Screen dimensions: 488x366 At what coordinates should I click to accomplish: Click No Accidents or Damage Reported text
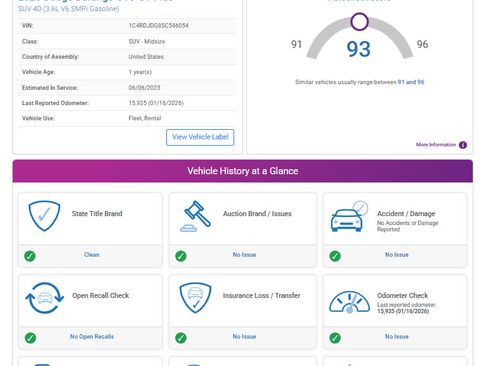tap(407, 226)
